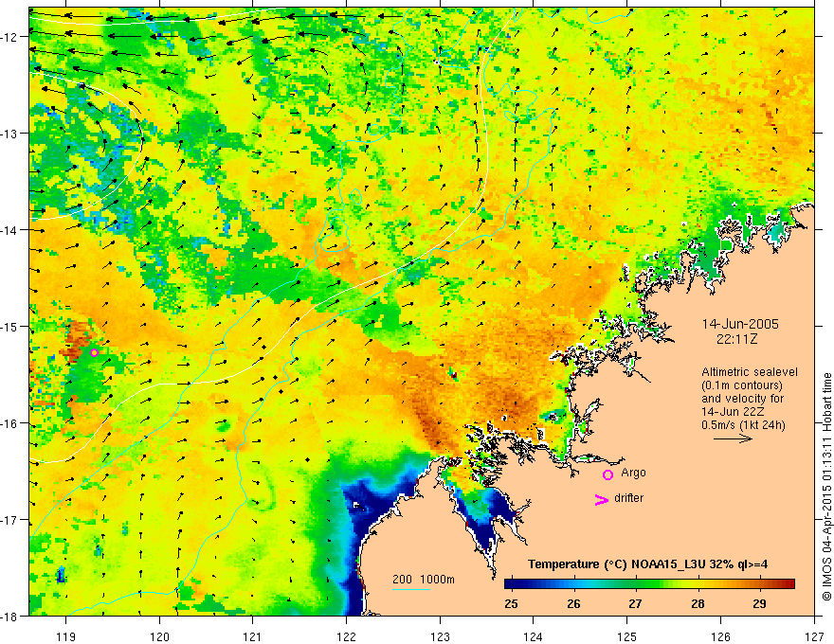This screenshot has height=644, width=834.
Task: Click the color bar value '29'
Action: click(759, 603)
